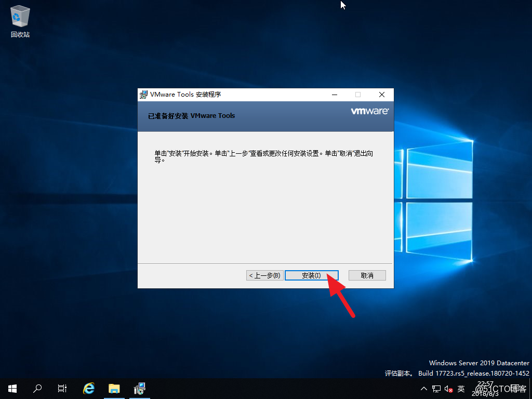Image resolution: width=532 pixels, height=399 pixels.
Task: Open the network status tray icon
Action: (x=436, y=389)
